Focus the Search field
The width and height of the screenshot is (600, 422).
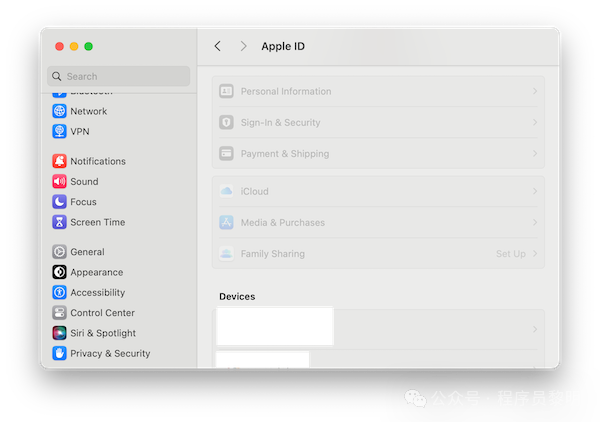[119, 76]
